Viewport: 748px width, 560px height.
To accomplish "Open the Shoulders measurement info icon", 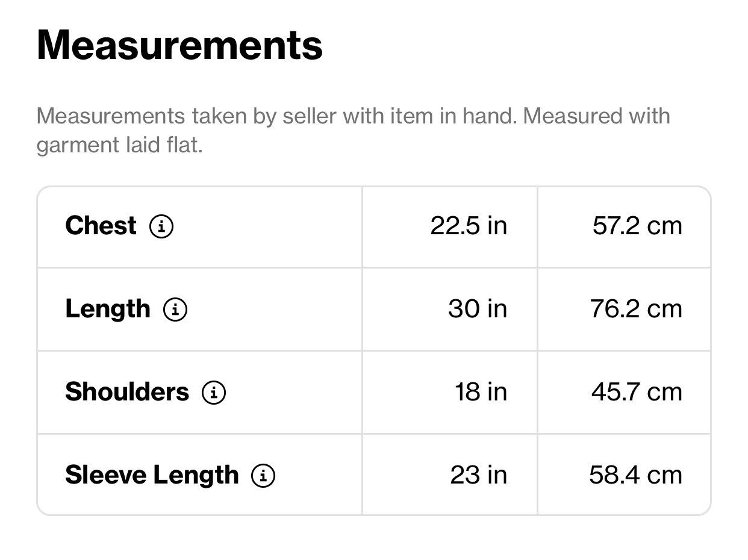I will (x=214, y=393).
